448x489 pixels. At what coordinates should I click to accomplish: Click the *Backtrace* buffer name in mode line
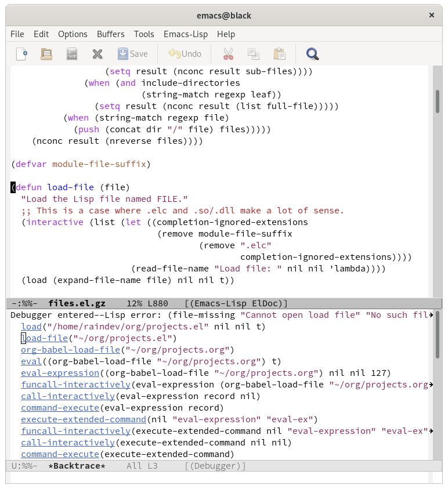pos(77,466)
